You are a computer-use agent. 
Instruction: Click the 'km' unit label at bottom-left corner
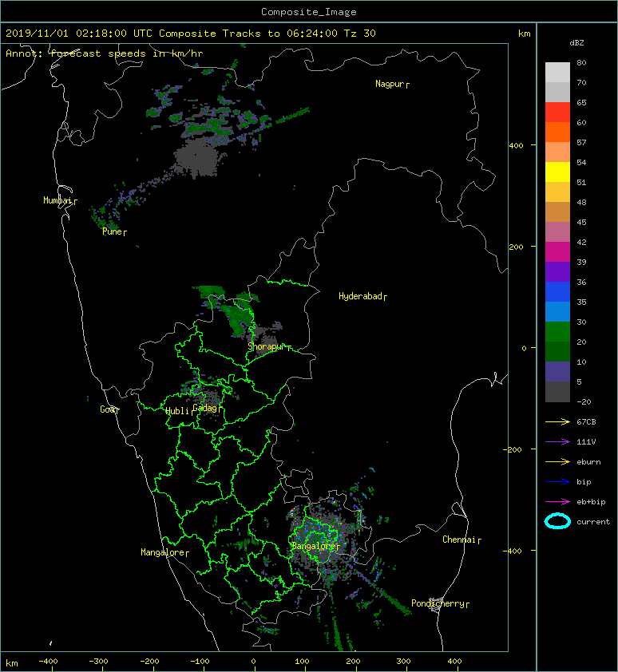[12, 663]
